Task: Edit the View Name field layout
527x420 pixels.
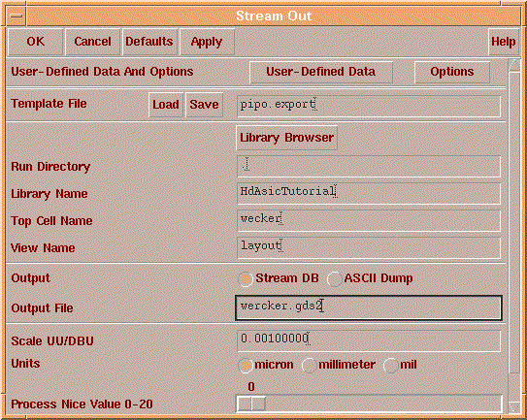Action: [x=369, y=247]
